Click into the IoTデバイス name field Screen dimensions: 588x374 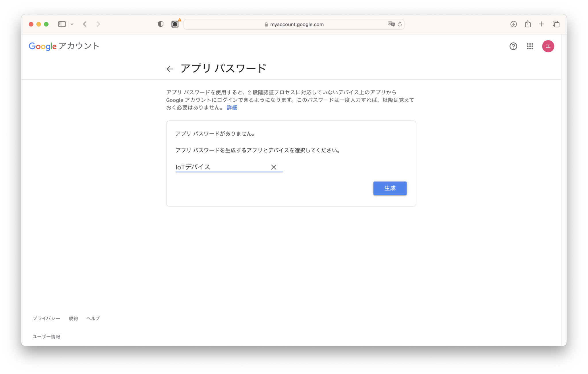point(221,167)
